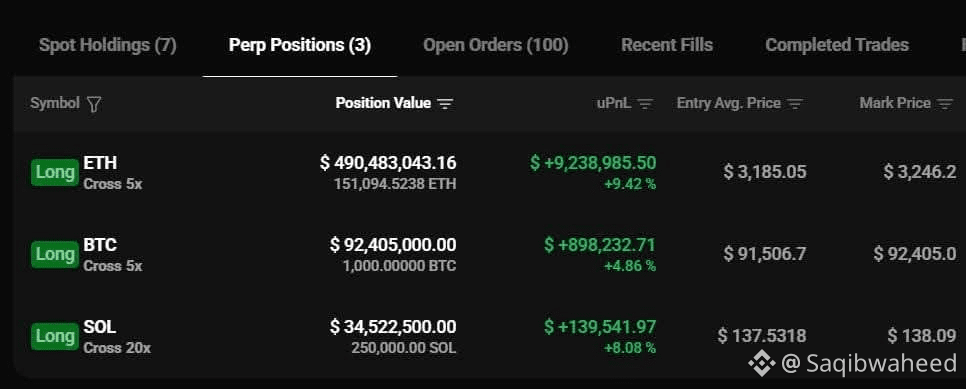Screen dimensions: 966x389
Task: Click ETH unrealized PnL of +9,238,985.50
Action: tap(593, 163)
